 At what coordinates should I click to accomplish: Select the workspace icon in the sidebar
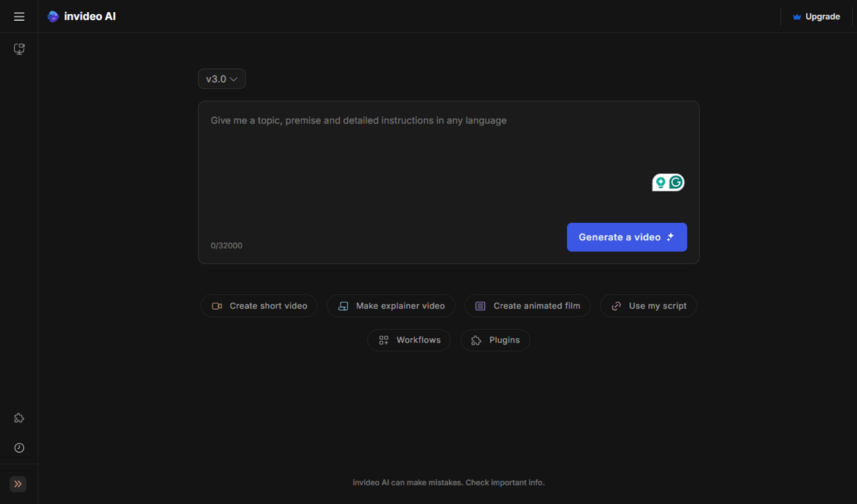[x=19, y=49]
